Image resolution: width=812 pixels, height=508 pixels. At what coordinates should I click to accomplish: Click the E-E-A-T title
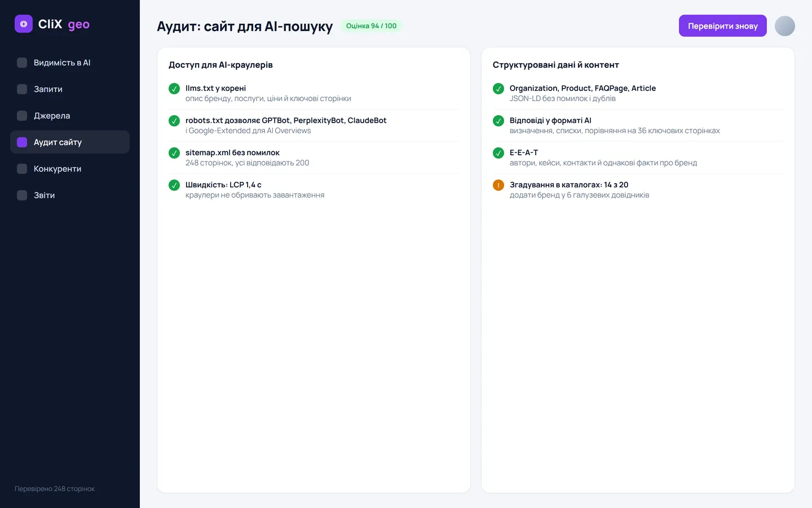tap(524, 152)
